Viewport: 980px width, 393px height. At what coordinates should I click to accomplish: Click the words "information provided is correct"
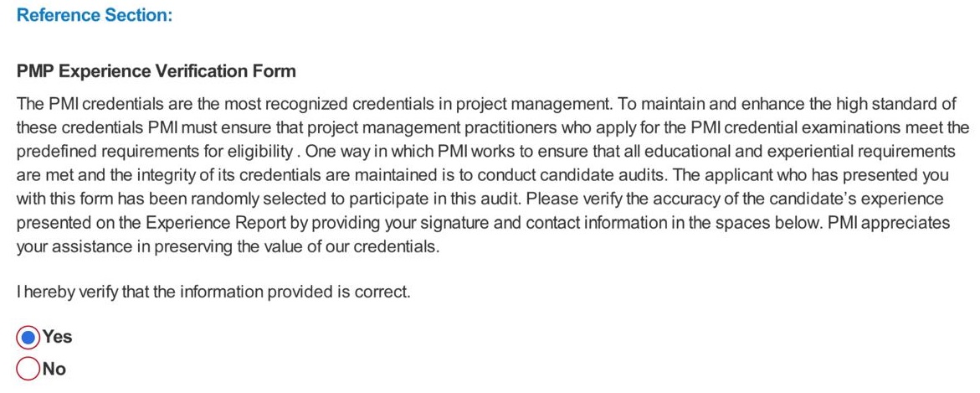[x=316, y=293]
